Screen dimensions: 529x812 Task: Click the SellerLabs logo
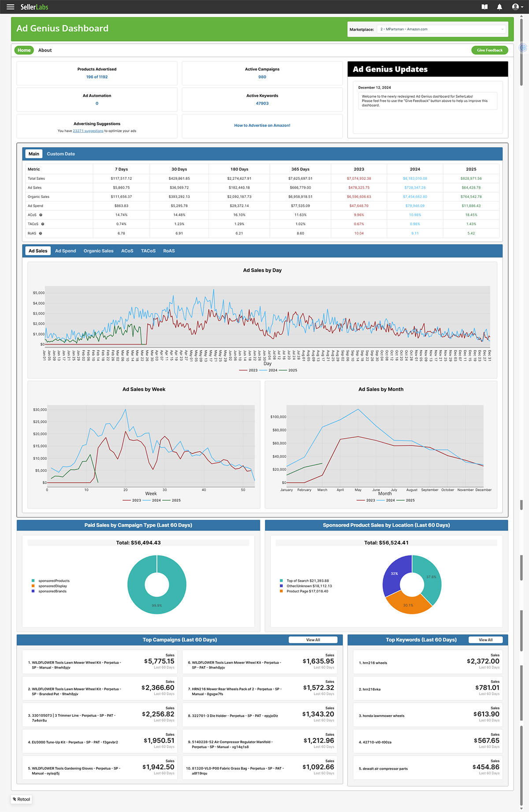[x=34, y=7]
